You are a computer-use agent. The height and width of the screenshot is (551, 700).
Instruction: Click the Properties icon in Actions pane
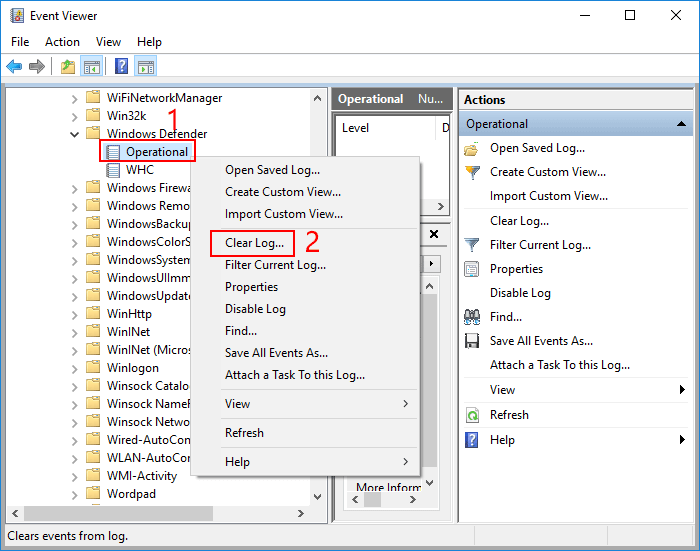[472, 269]
